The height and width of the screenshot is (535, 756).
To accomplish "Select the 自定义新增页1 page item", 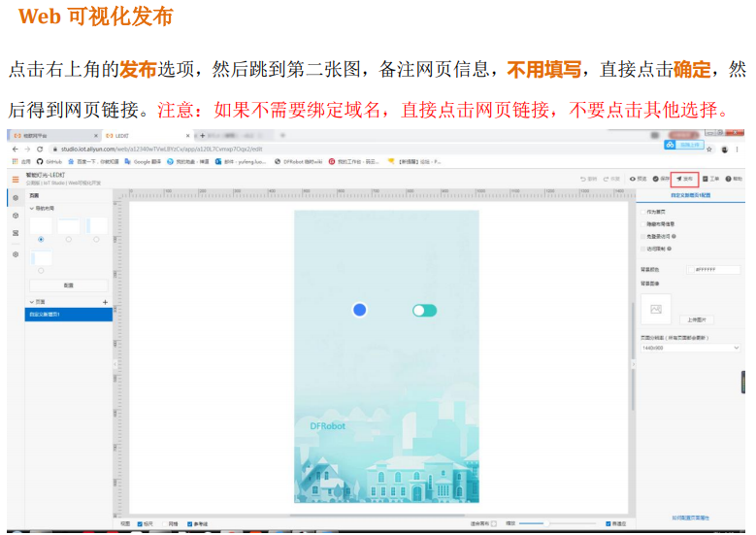I will [x=68, y=315].
